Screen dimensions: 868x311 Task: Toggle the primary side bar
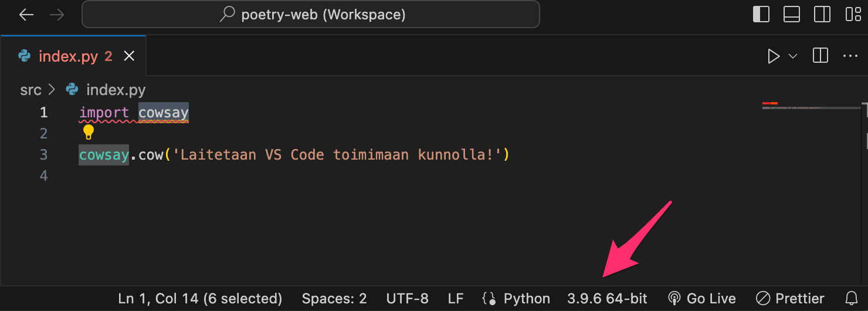[761, 14]
